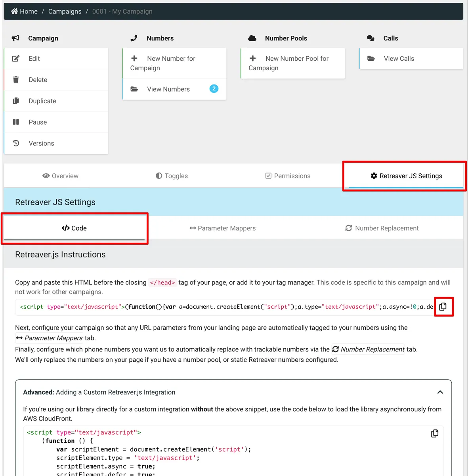Screen dimensions: 468x476
Task: Click the Retreaver.js Instructions heading
Action: [60, 255]
